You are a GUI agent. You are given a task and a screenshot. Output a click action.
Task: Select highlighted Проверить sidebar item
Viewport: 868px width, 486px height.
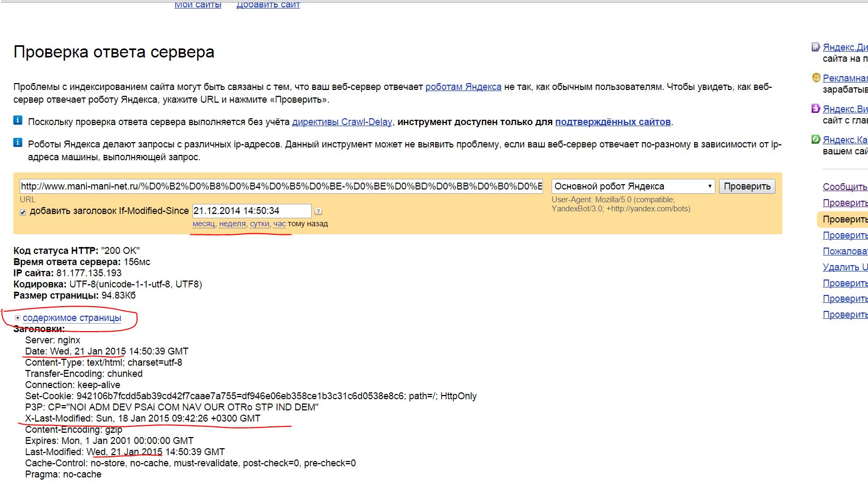click(843, 219)
